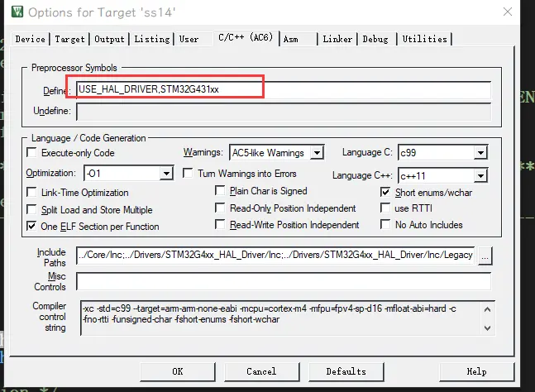Screen dimensions: 535x392
Task: Open the Optimization level dropdown
Action: 166,174
